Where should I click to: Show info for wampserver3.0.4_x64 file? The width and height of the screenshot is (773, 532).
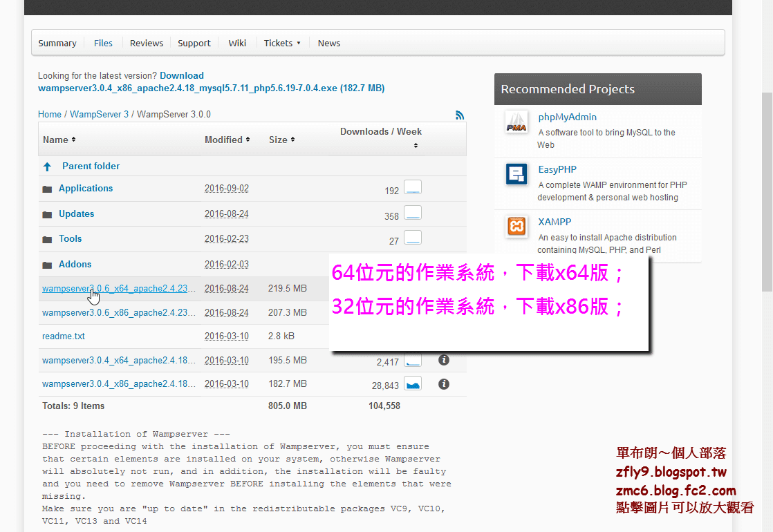click(444, 360)
